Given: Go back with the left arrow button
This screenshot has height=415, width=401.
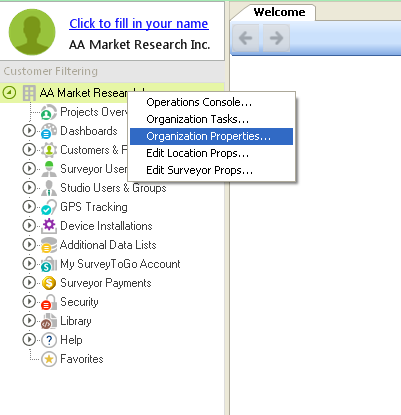Looking at the screenshot, I should [245, 38].
